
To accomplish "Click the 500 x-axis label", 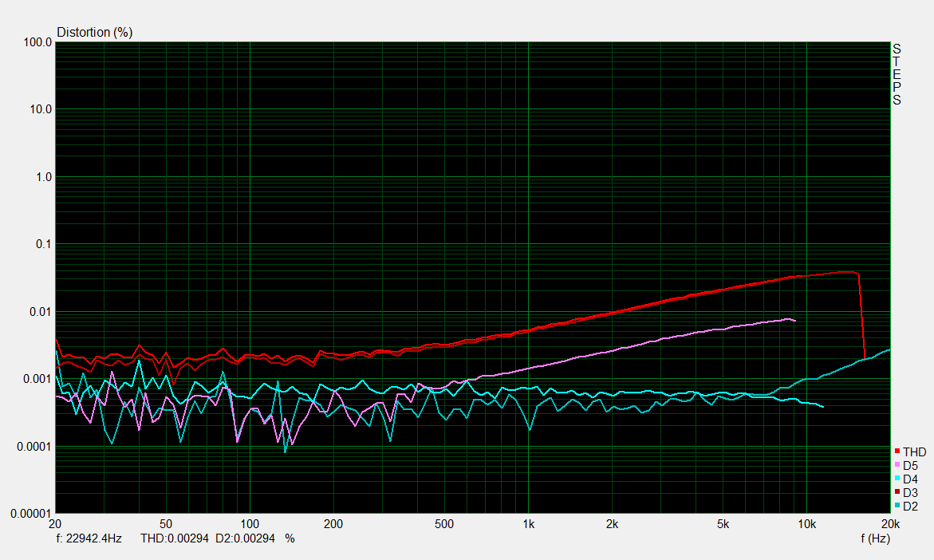I will pos(443,524).
